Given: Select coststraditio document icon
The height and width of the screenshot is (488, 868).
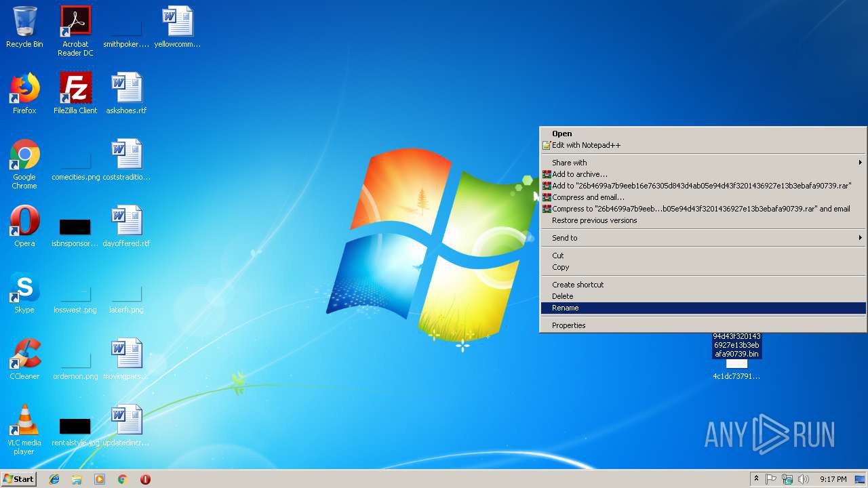Looking at the screenshot, I should [126, 160].
